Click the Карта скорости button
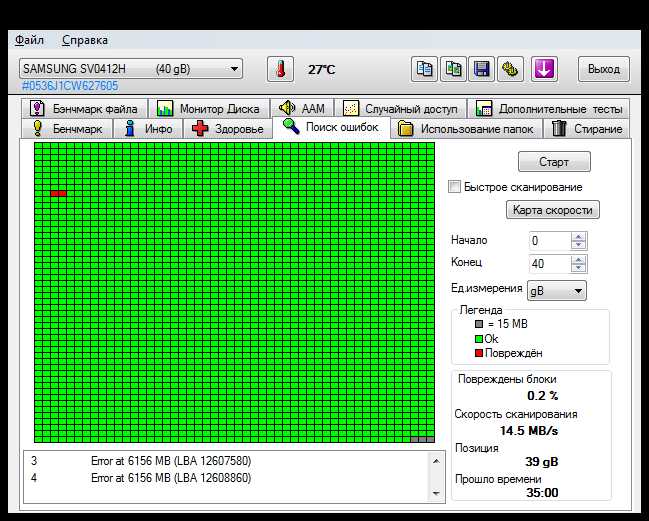 click(x=553, y=210)
